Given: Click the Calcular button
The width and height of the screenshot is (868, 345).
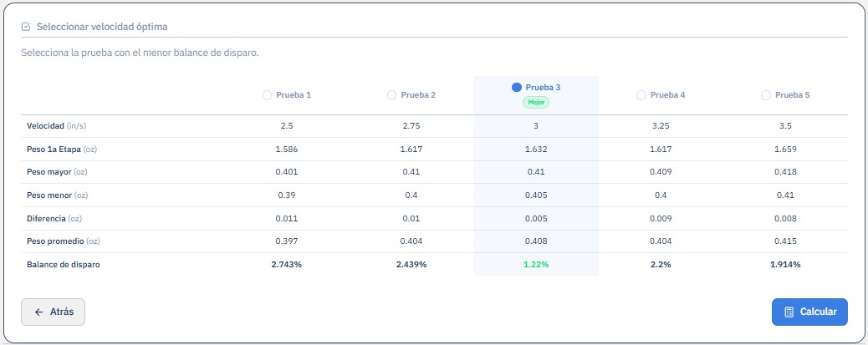Looking at the screenshot, I should tap(809, 312).
